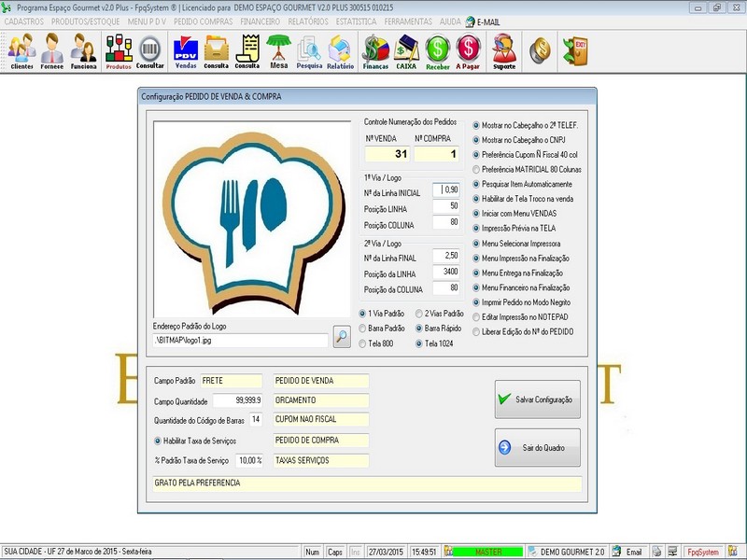The image size is (747, 560).
Task: Open the PDV Vendas icon
Action: [x=186, y=51]
